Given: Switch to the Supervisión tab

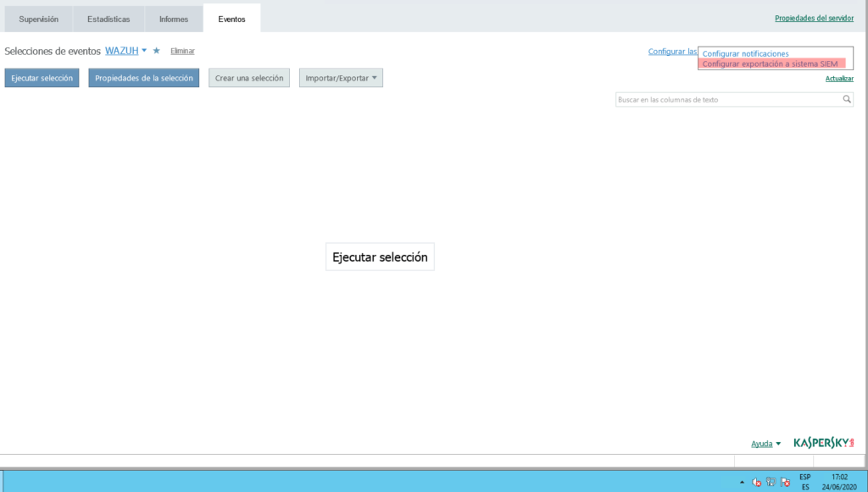Looking at the screenshot, I should point(39,19).
